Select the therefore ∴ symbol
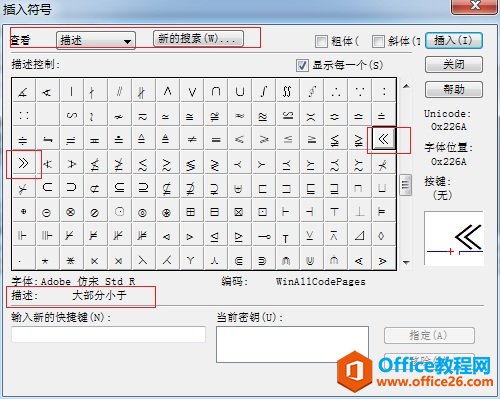 tap(336, 91)
